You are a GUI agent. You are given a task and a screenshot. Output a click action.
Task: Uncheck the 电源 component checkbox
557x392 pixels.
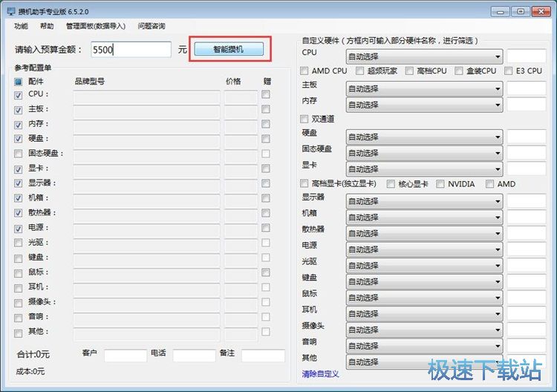tap(18, 229)
